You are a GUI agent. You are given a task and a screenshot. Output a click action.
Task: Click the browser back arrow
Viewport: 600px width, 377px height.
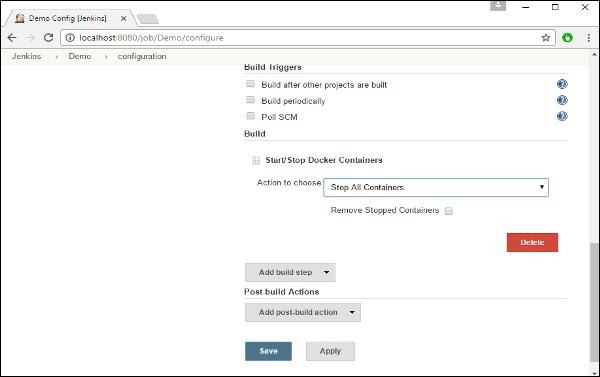[12, 38]
